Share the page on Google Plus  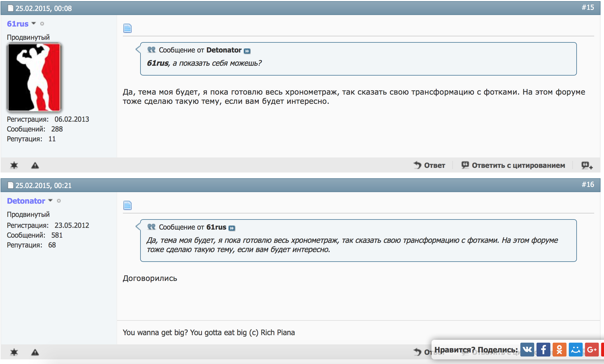pos(592,350)
